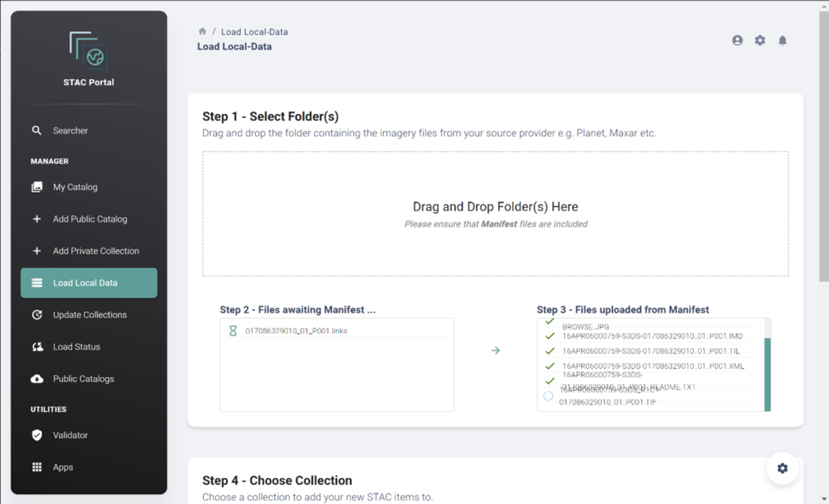Open Load Status page
This screenshot has width=829, height=504.
[77, 347]
